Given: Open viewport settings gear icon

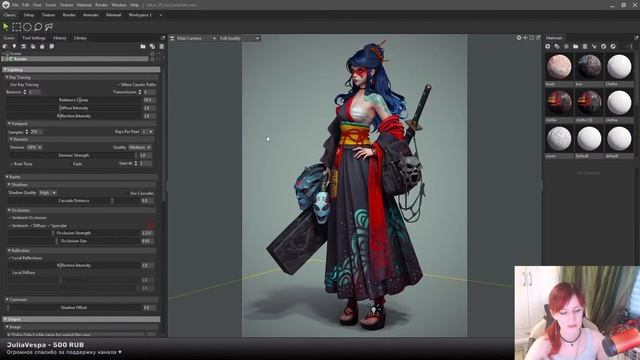Looking at the screenshot, I should [x=519, y=38].
